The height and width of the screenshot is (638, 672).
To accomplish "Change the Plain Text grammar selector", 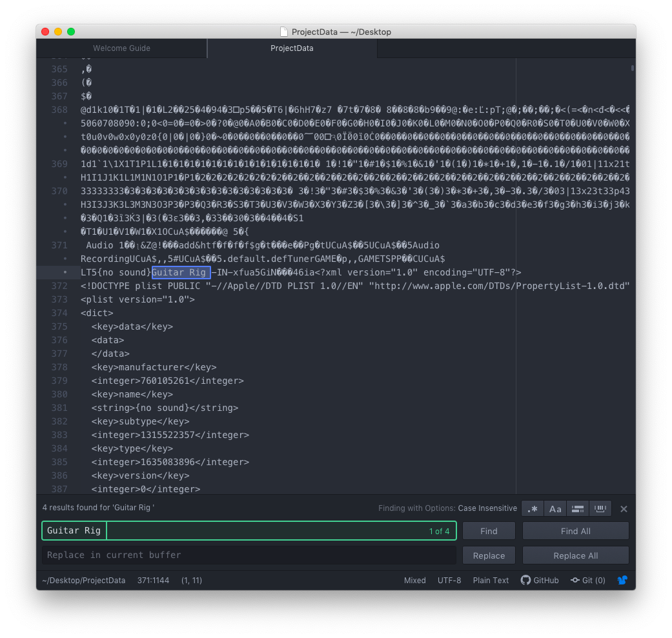I will pos(491,580).
